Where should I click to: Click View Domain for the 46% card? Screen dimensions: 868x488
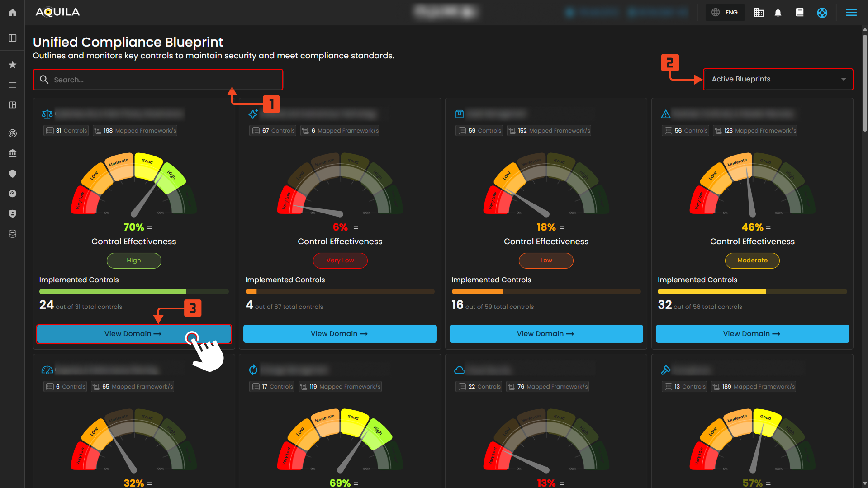[752, 334]
